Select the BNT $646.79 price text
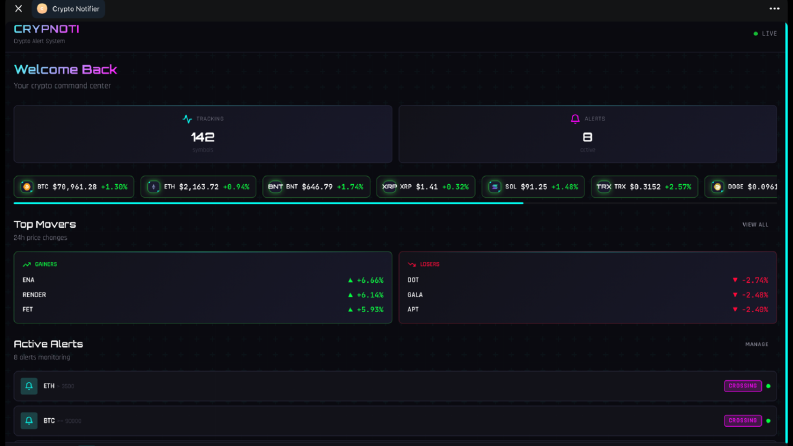The width and height of the screenshot is (793, 446). coord(317,187)
